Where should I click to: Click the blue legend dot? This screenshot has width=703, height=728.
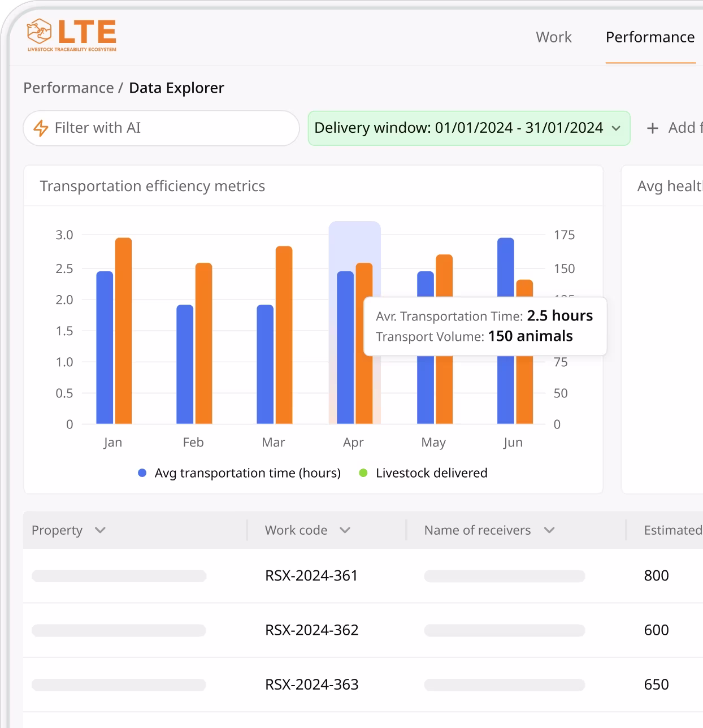142,473
